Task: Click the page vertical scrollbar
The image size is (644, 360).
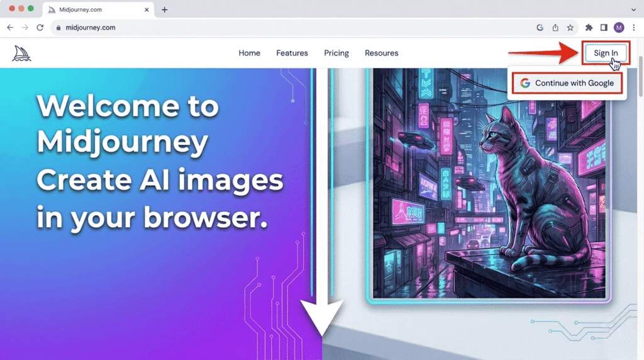Action: pyautogui.click(x=641, y=77)
